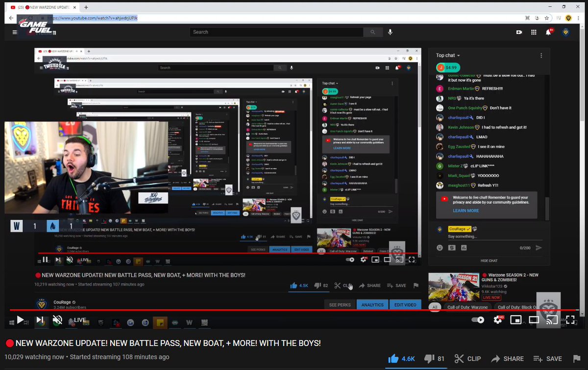Click the '10,029 watching now' text
This screenshot has height=370, width=588.
point(35,357)
